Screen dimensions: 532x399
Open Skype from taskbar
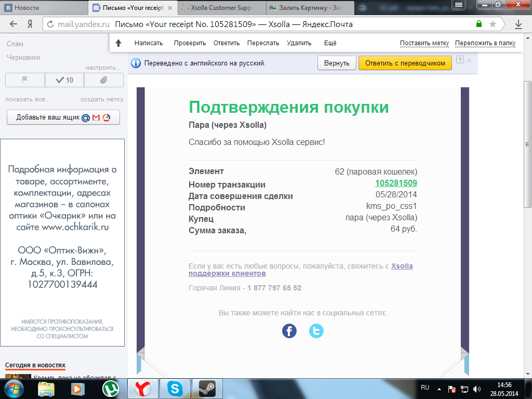pos(175,389)
